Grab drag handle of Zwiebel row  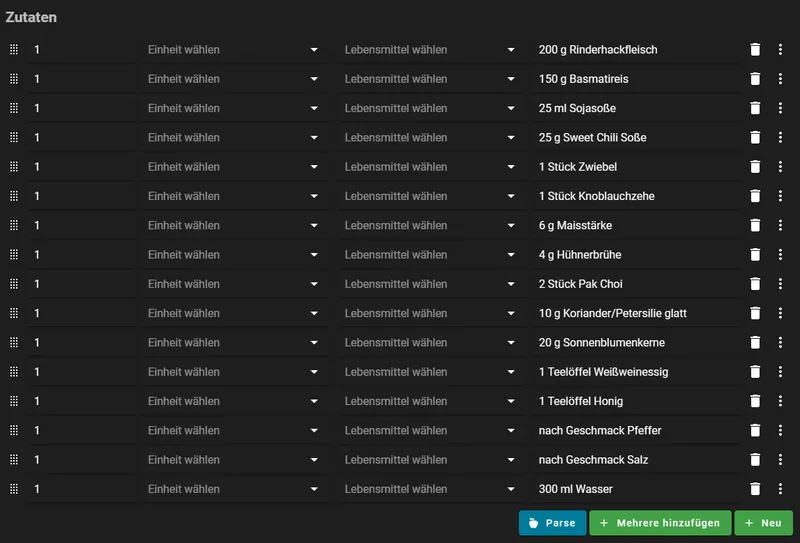click(x=14, y=167)
